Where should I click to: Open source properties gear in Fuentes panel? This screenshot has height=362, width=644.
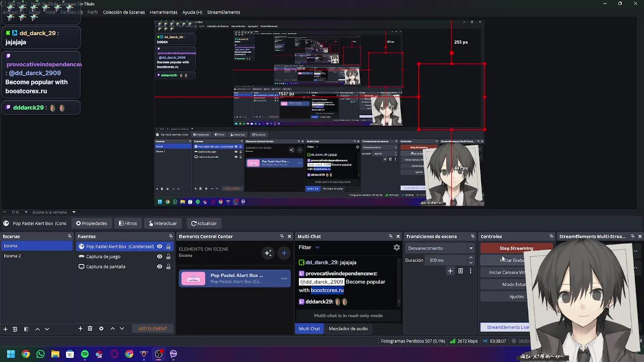pyautogui.click(x=101, y=329)
